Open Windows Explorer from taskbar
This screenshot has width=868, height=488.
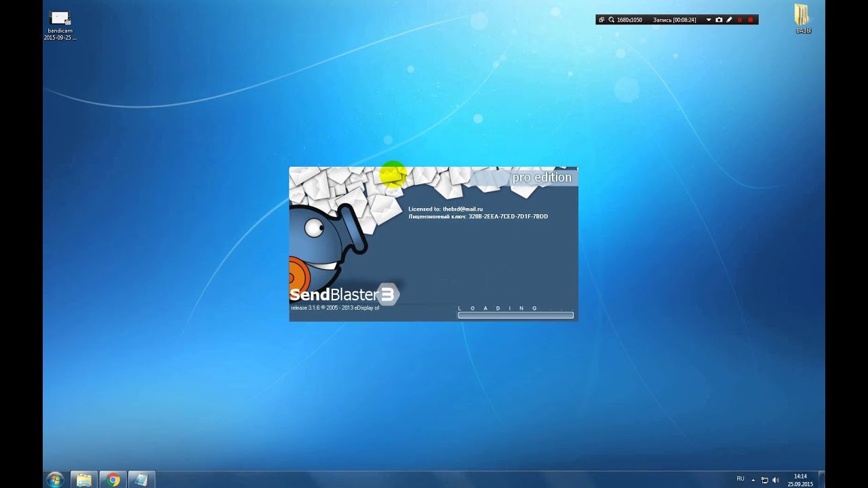click(x=84, y=480)
